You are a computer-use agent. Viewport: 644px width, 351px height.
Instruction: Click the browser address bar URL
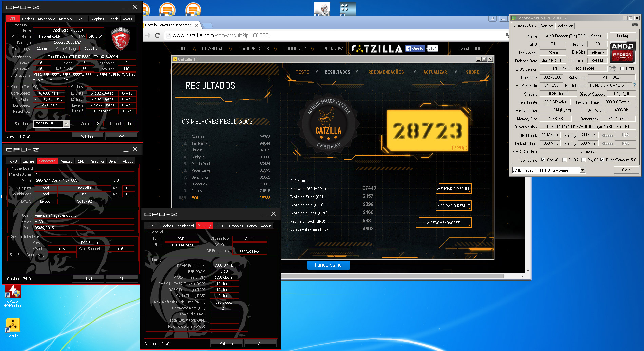point(222,35)
